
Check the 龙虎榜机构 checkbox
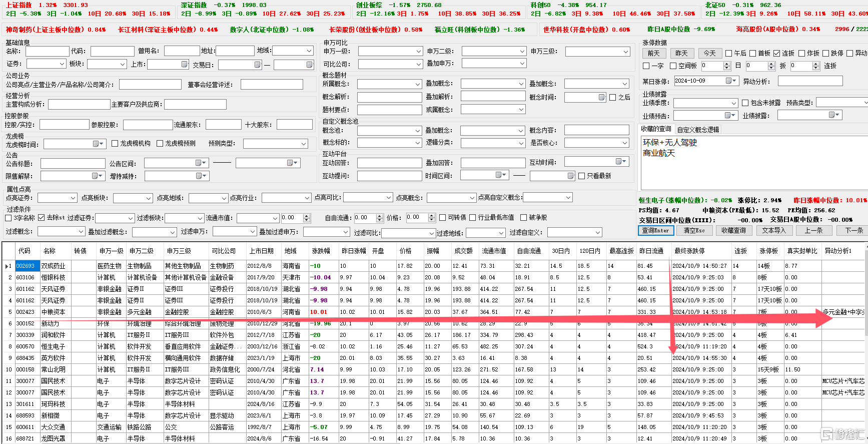pos(115,143)
